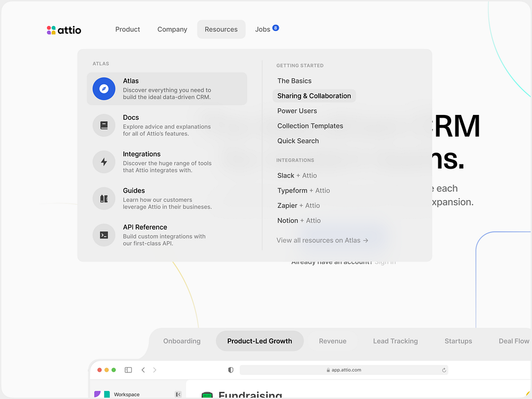Viewport: 532px width, 399px height.
Task: Select the Deal Flow tab
Action: [x=514, y=341]
